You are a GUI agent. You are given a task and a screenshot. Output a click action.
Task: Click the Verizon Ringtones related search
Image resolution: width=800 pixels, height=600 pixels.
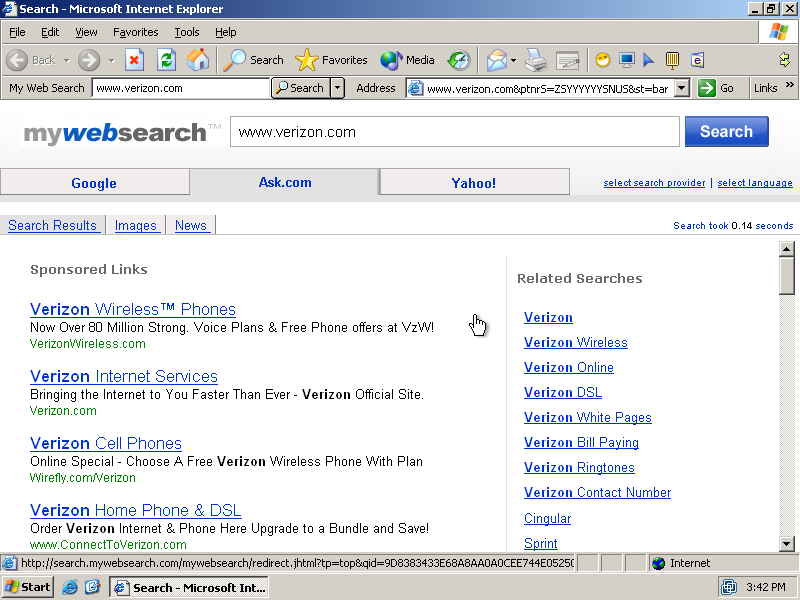579,467
